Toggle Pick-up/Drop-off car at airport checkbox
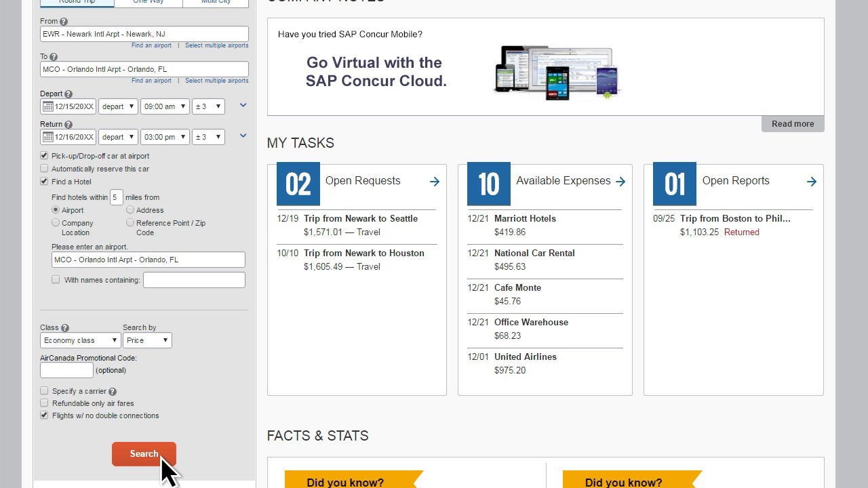Viewport: 868px width, 488px height. click(x=44, y=156)
